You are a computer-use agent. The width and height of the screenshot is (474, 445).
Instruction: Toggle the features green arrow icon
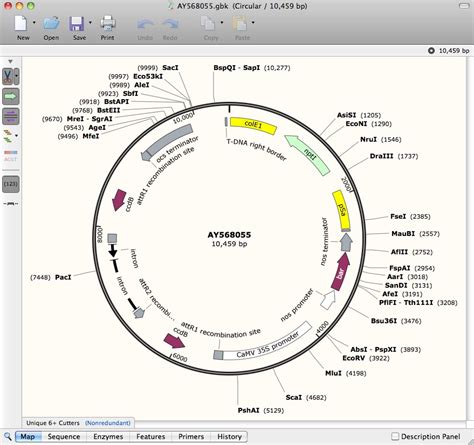11,96
